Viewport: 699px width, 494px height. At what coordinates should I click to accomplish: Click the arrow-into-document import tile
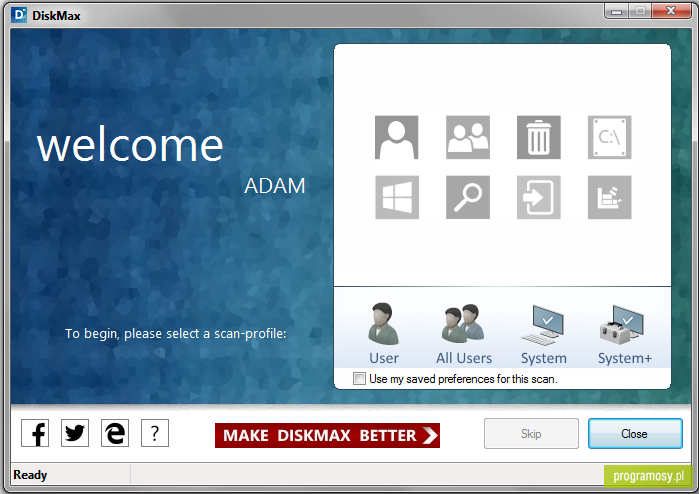(x=539, y=197)
